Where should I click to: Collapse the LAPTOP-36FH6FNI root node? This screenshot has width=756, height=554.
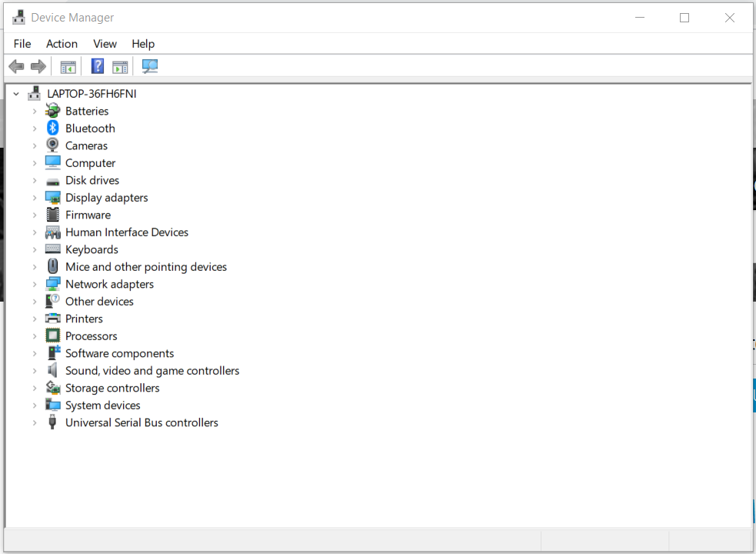click(x=16, y=93)
